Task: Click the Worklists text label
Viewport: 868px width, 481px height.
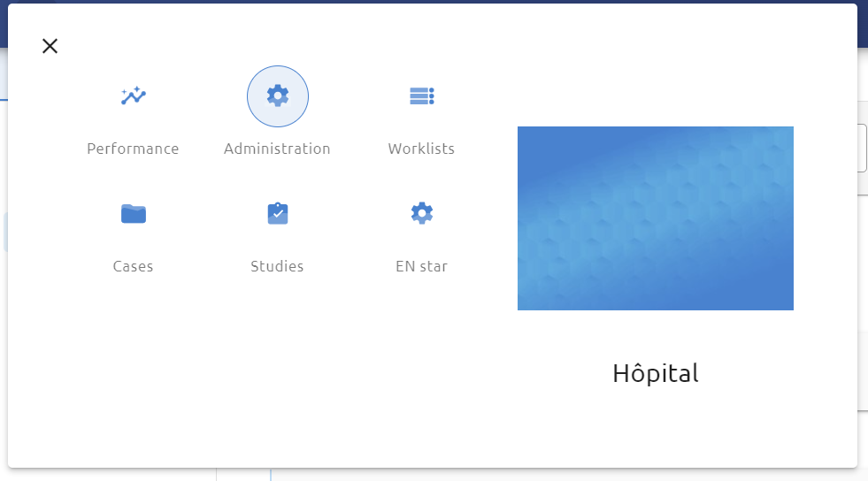Action: (421, 149)
